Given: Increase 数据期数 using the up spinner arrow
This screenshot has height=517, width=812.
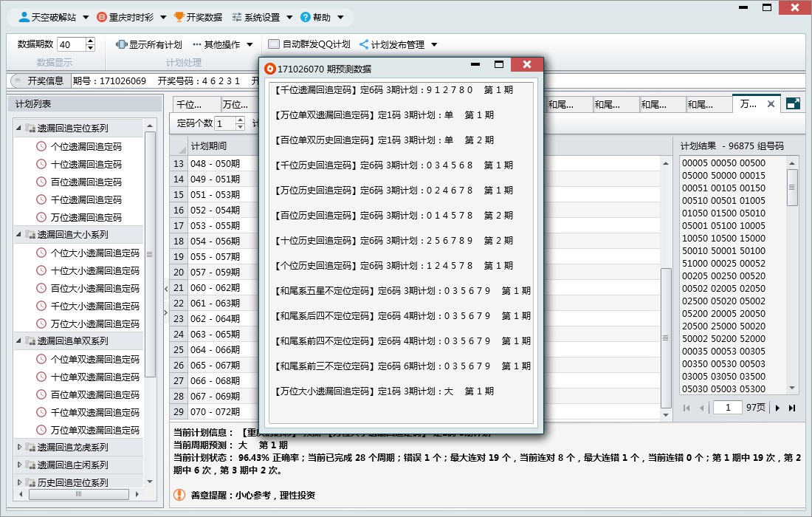Looking at the screenshot, I should [x=90, y=40].
